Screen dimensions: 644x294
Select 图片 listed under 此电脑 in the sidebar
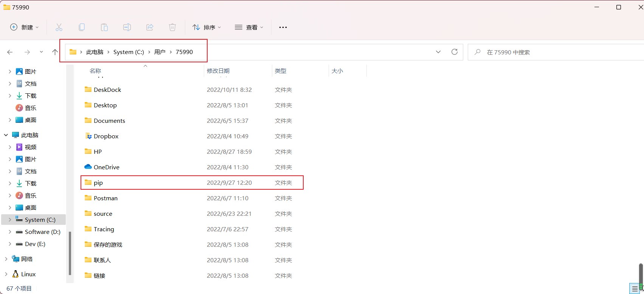31,159
